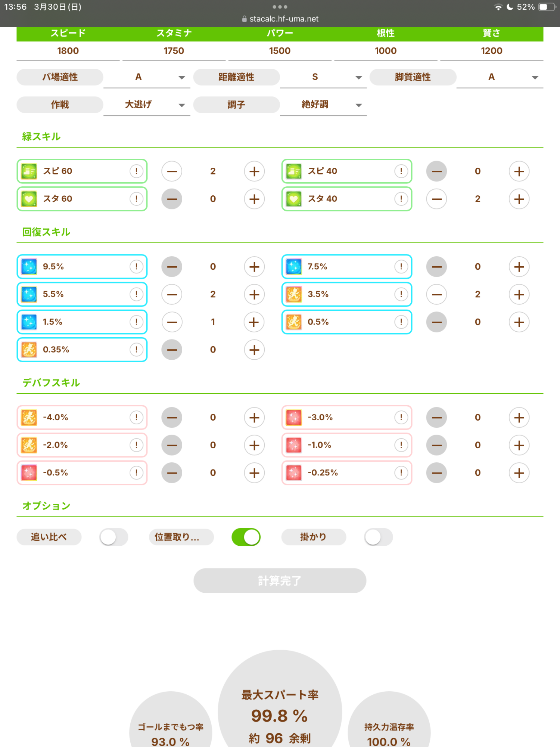Screen dimensions: 560x747
Task: Edit the スタミナ value field 1750
Action: tap(174, 51)
